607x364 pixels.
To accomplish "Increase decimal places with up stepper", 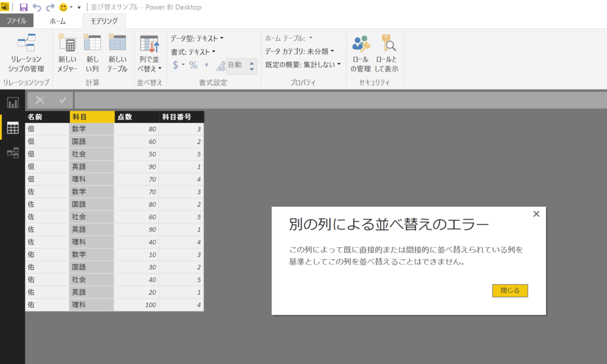I will 251,62.
